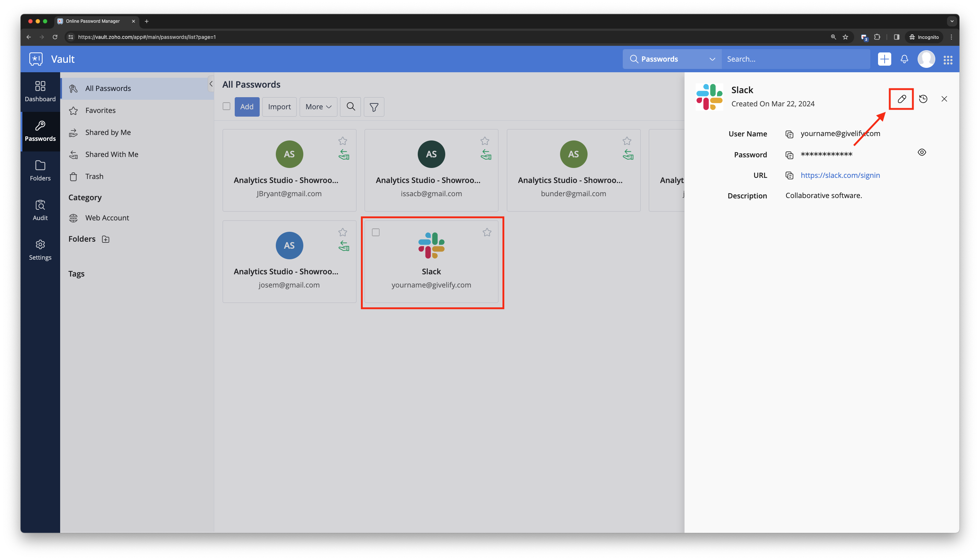Favorite the Slack card star
The width and height of the screenshot is (980, 560).
tap(487, 232)
